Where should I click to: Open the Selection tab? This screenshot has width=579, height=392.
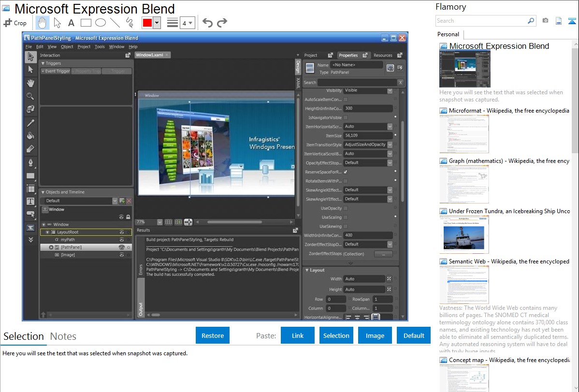tap(24, 336)
